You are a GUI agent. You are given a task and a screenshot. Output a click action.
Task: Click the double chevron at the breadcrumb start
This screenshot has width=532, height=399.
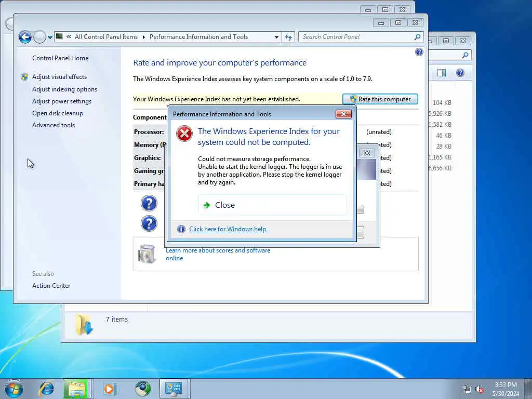click(x=69, y=37)
